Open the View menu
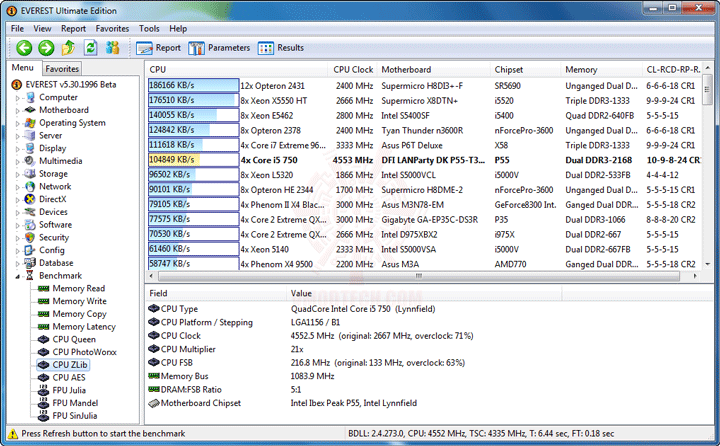The height and width of the screenshot is (446, 720). tap(42, 28)
